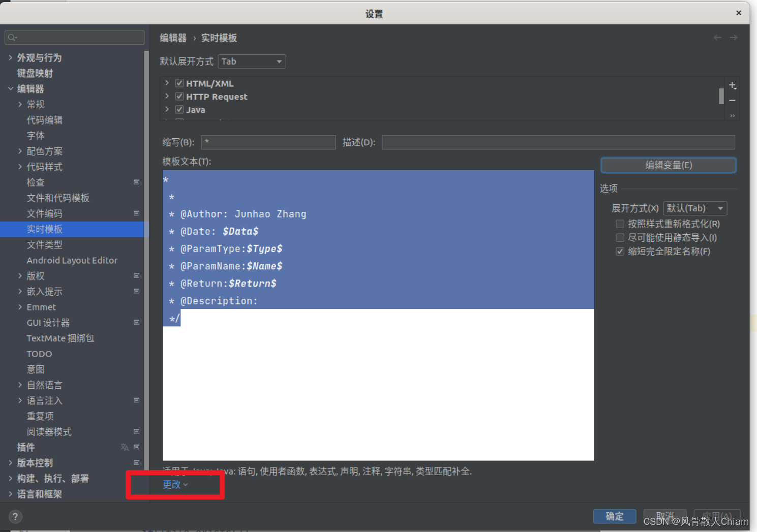
Task: Collapse the 编辑器 tree section
Action: click(11, 88)
